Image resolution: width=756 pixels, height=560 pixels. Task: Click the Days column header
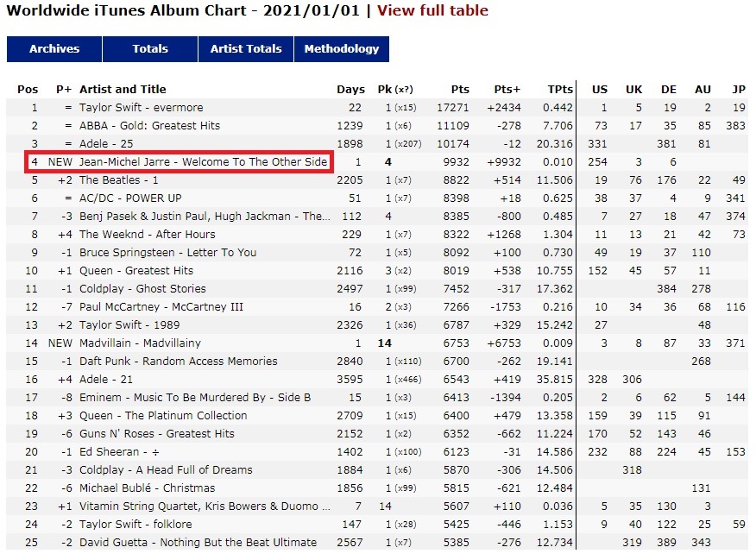coord(350,89)
